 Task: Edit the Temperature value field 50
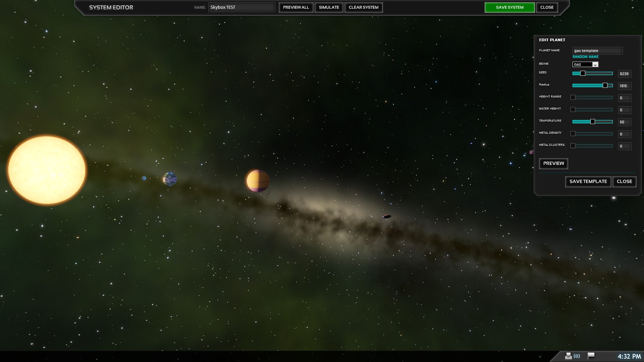pos(625,122)
